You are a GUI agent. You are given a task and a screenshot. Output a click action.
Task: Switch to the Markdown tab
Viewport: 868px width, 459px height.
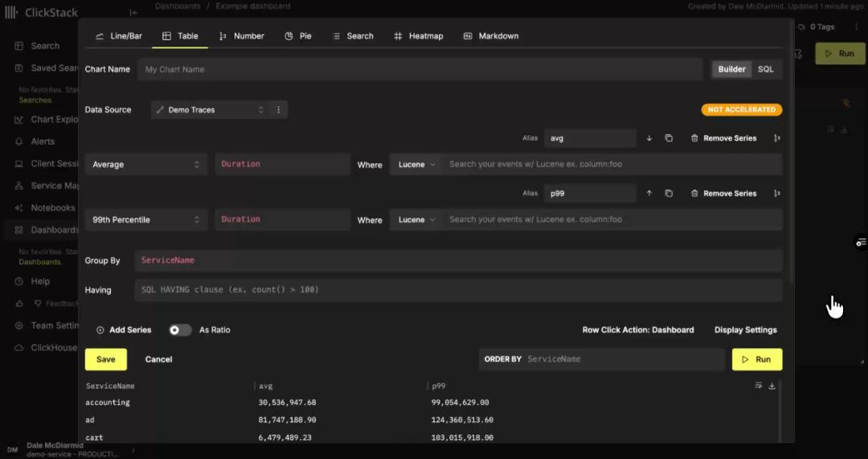click(491, 36)
